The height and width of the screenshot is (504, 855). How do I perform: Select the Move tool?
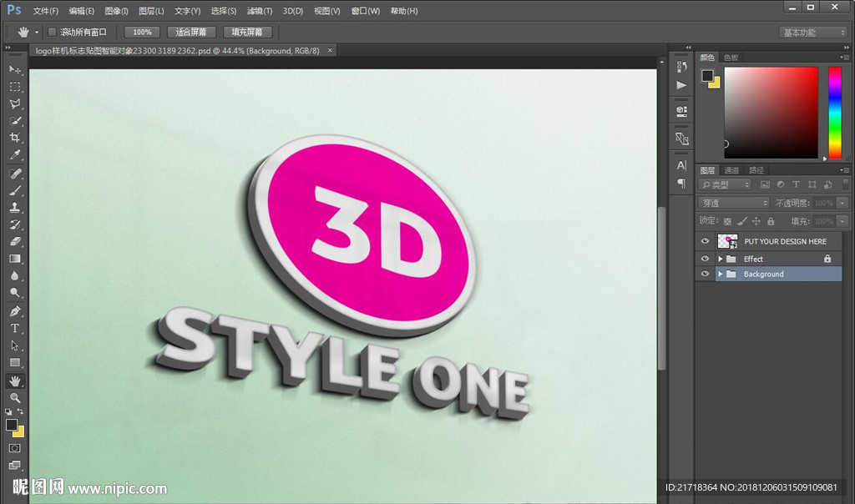tap(15, 70)
